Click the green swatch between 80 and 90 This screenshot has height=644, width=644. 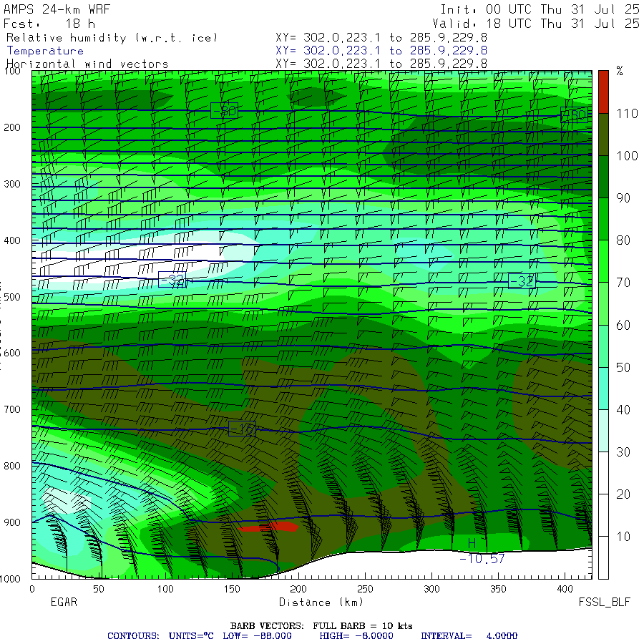pos(603,219)
